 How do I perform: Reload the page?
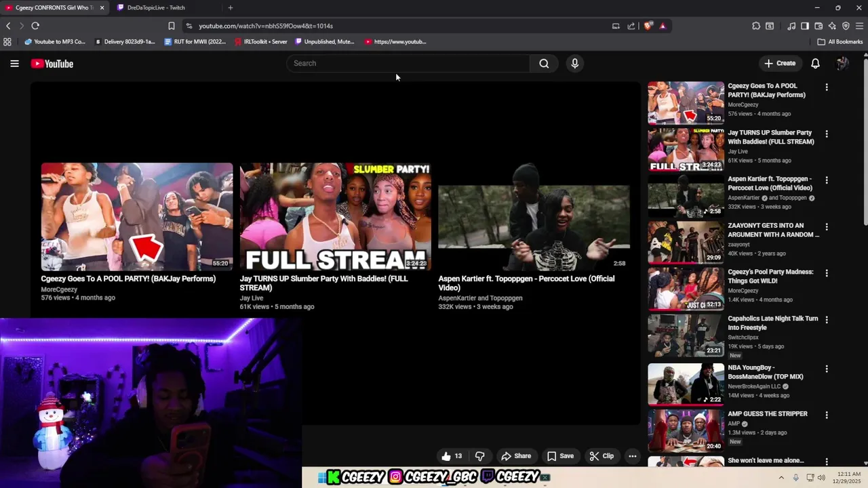35,26
